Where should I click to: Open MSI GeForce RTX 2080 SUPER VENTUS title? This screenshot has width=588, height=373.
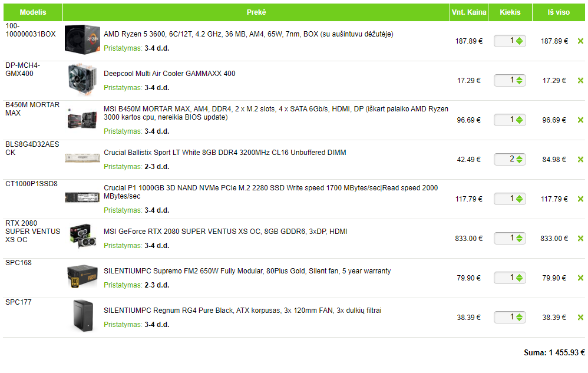point(226,232)
